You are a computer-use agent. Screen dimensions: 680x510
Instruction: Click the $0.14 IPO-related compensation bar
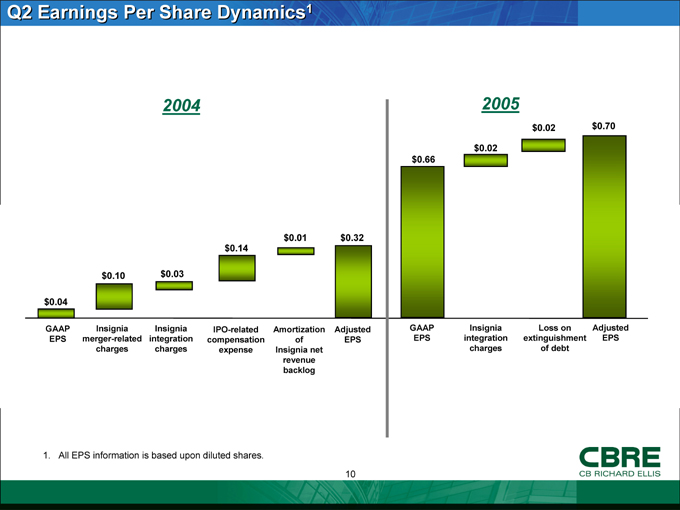(237, 268)
